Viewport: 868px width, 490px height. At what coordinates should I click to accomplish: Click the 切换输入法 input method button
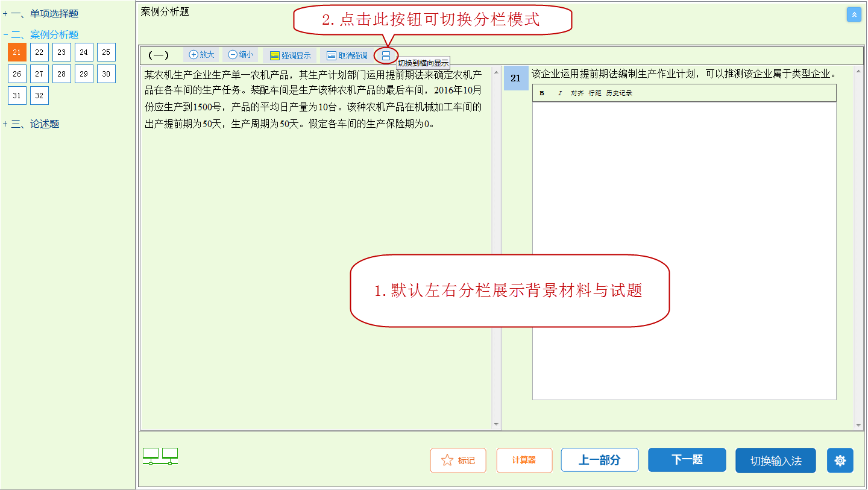[775, 459]
